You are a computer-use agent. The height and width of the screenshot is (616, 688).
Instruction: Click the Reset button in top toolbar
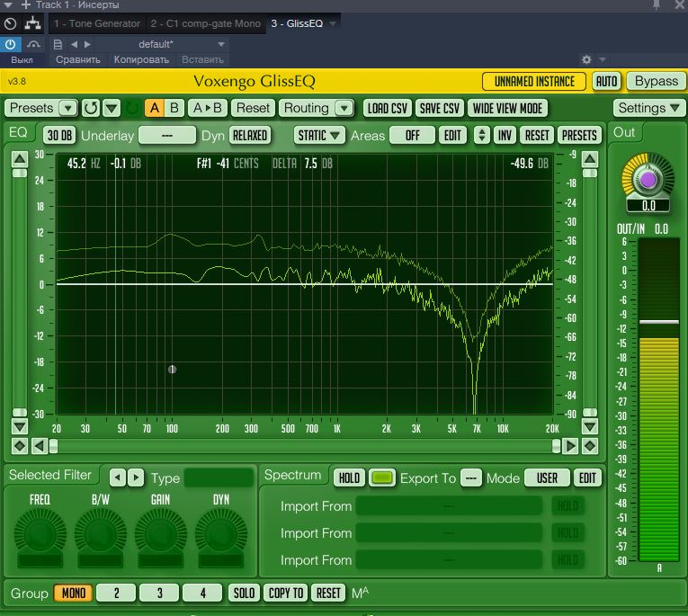point(254,108)
